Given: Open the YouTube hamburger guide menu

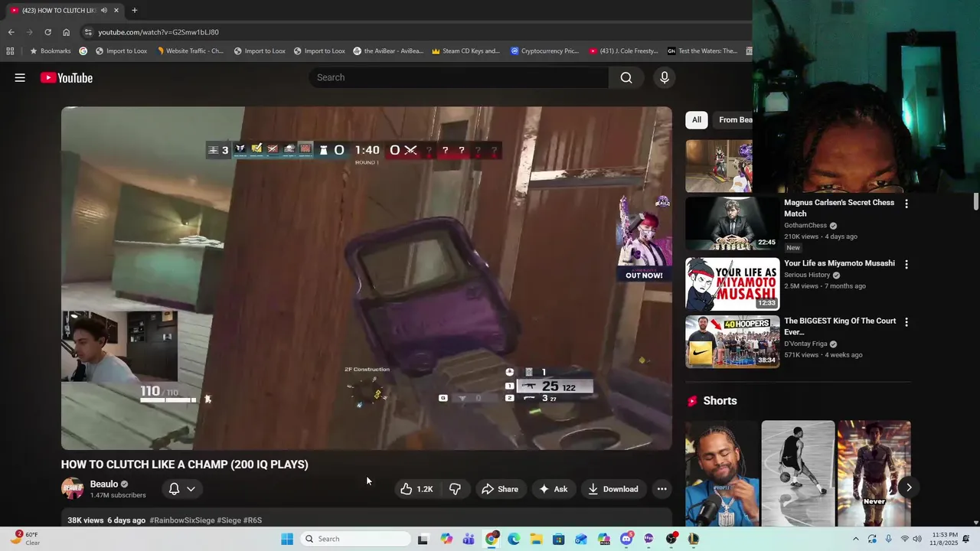Looking at the screenshot, I should [20, 77].
